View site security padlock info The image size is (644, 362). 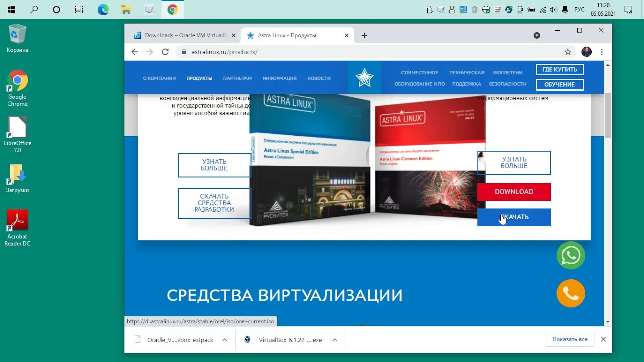click(x=184, y=52)
